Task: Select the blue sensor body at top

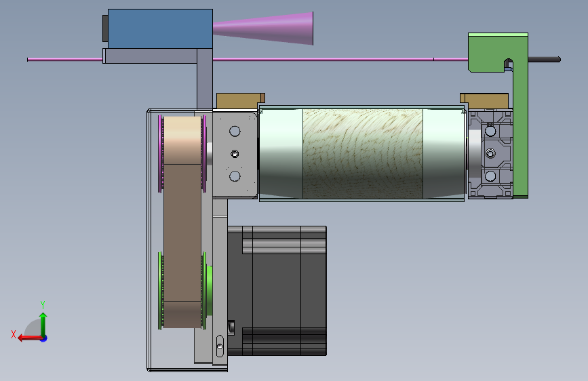Action: [x=160, y=29]
